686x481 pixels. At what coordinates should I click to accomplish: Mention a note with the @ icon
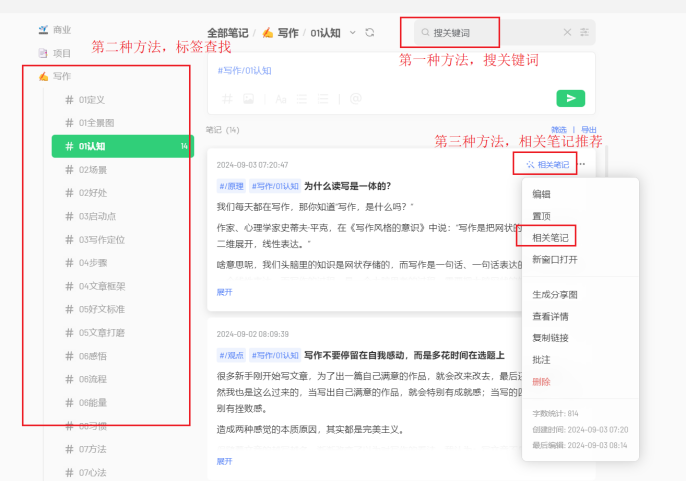[x=356, y=99]
